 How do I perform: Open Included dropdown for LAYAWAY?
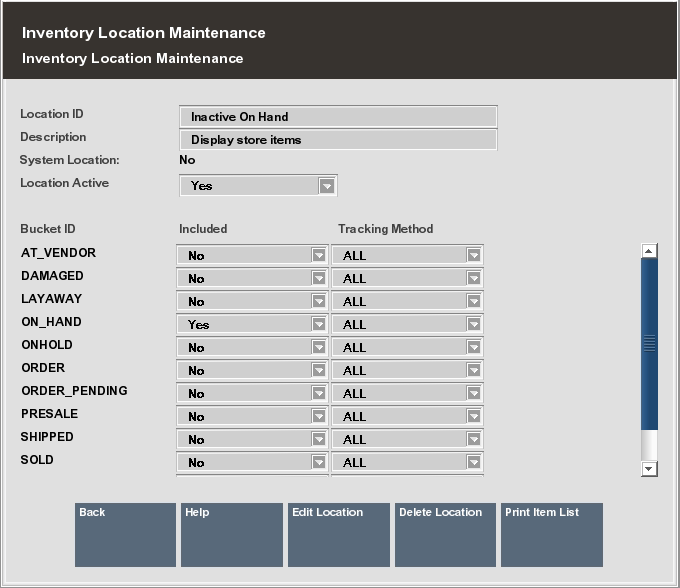coord(252,301)
